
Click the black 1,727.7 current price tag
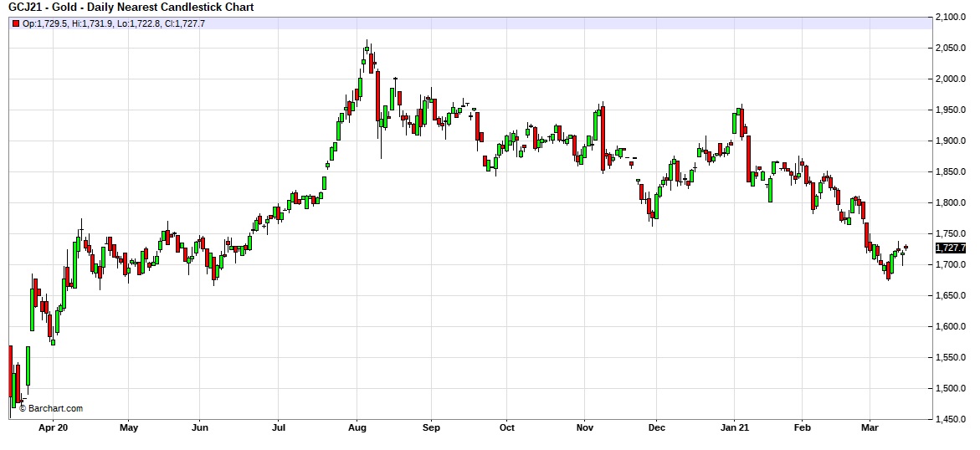tap(951, 248)
